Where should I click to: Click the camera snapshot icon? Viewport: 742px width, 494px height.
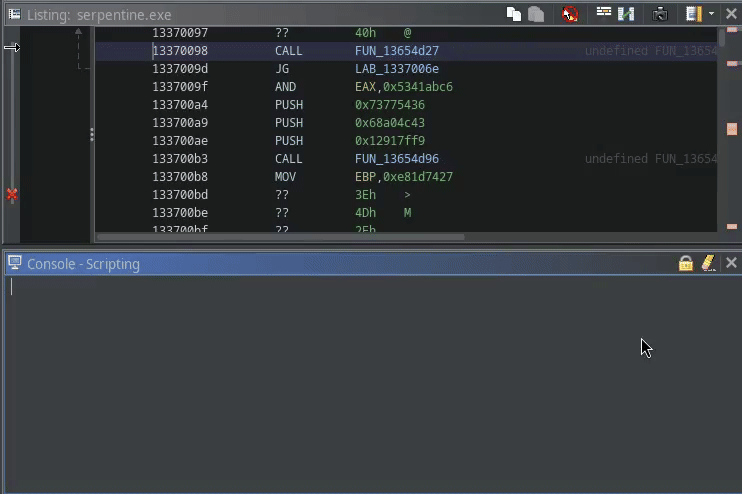pos(660,14)
